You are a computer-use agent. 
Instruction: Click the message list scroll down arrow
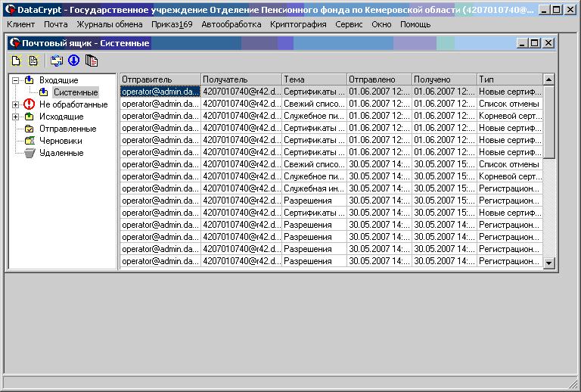click(x=548, y=263)
